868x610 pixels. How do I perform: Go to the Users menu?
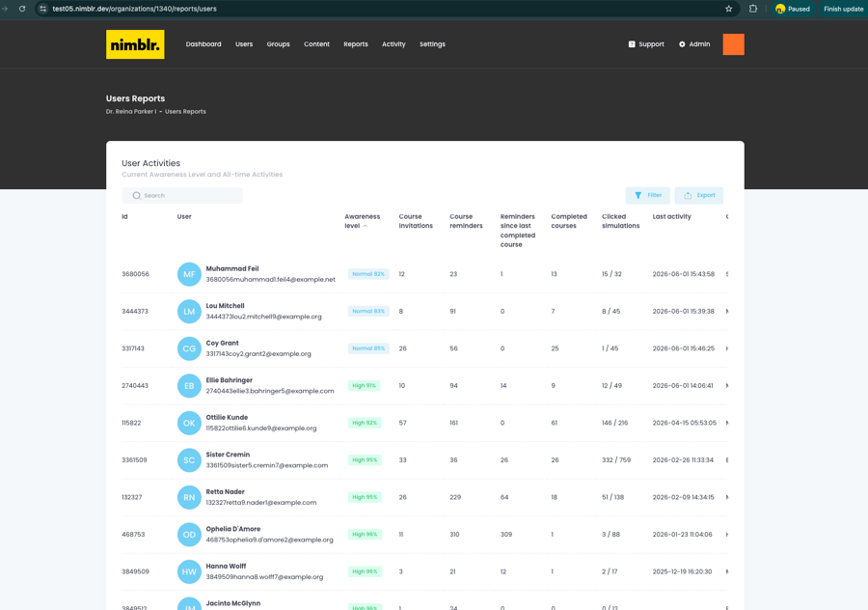coord(244,44)
